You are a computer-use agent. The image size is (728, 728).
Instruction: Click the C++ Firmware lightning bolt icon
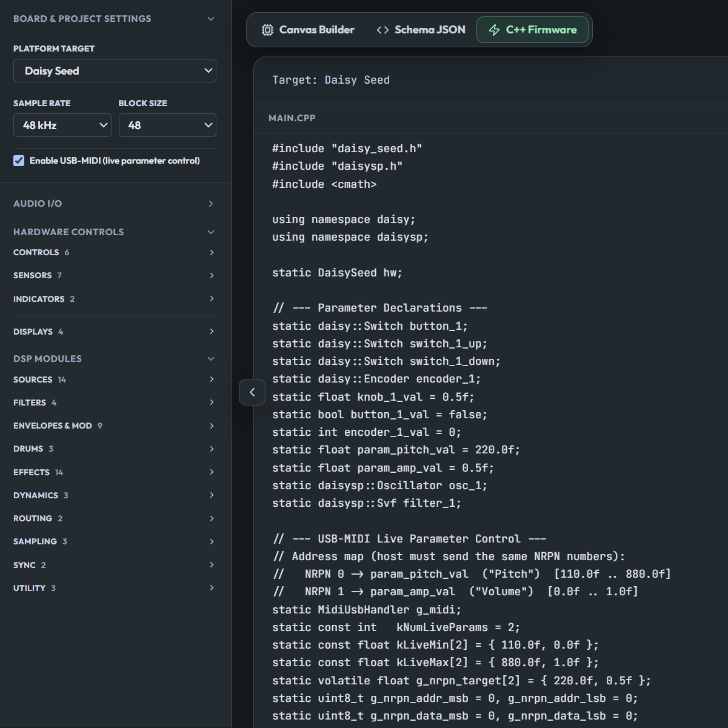pyautogui.click(x=495, y=30)
